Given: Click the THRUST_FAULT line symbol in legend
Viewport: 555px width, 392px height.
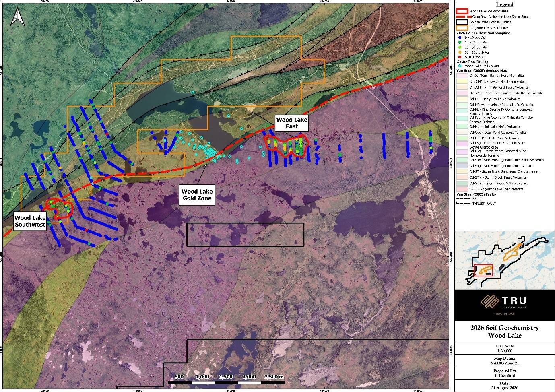Looking at the screenshot, I should [463, 204].
